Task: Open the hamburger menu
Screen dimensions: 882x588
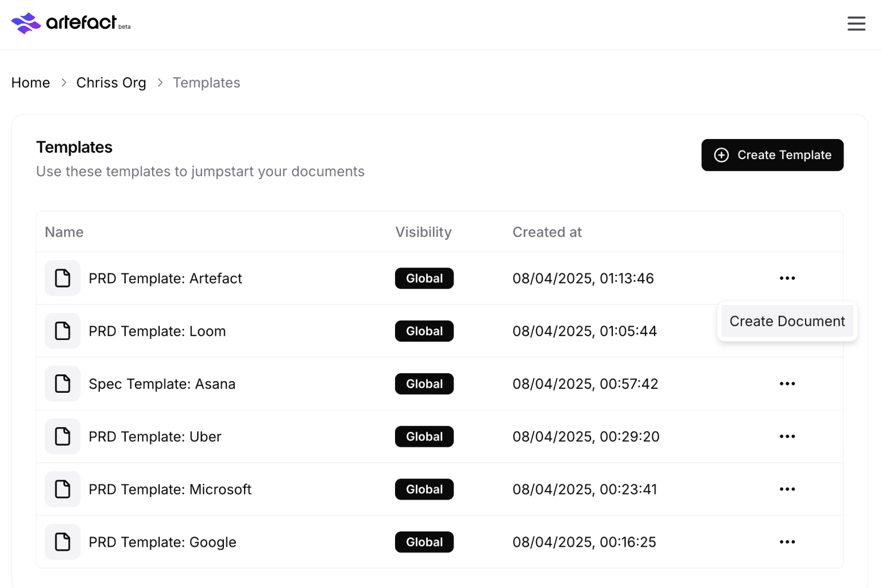Action: click(856, 24)
